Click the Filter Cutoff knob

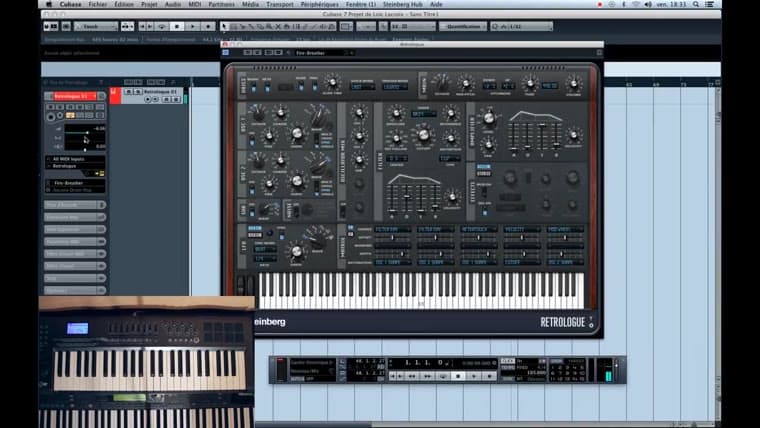point(423,134)
